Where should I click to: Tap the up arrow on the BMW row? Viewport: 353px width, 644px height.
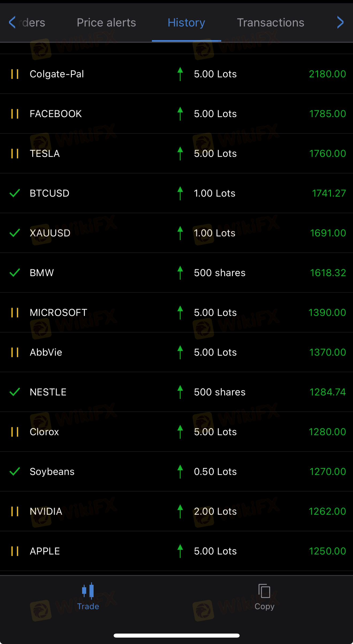click(180, 273)
